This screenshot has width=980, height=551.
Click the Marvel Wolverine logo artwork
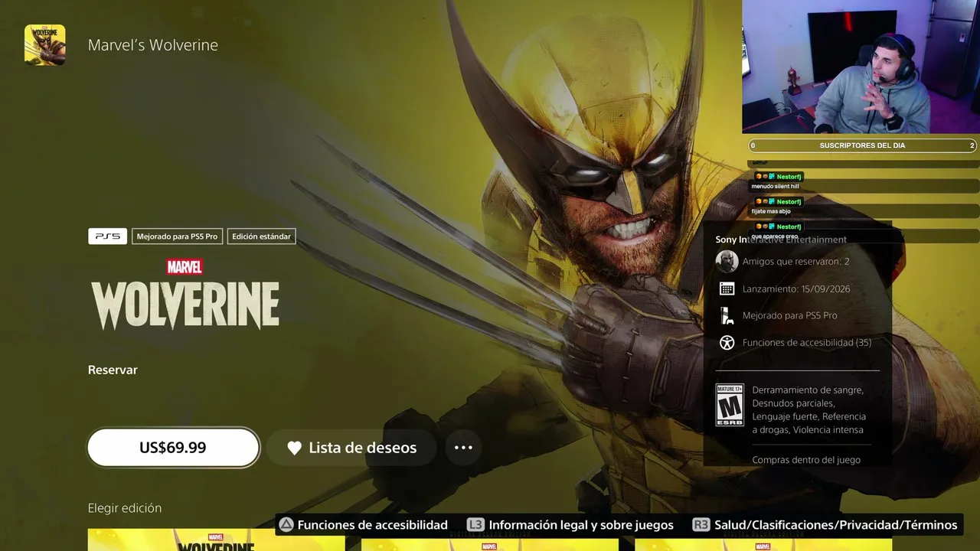point(185,294)
